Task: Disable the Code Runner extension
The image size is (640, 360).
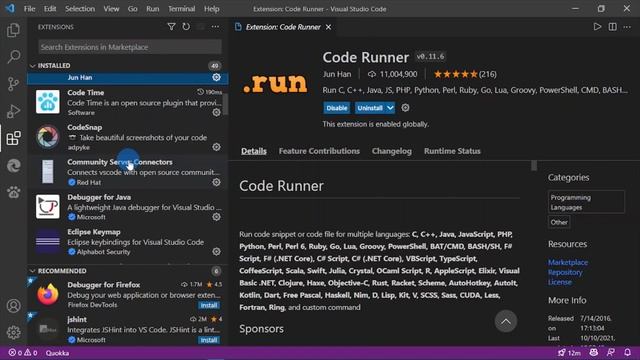Action: (336, 108)
